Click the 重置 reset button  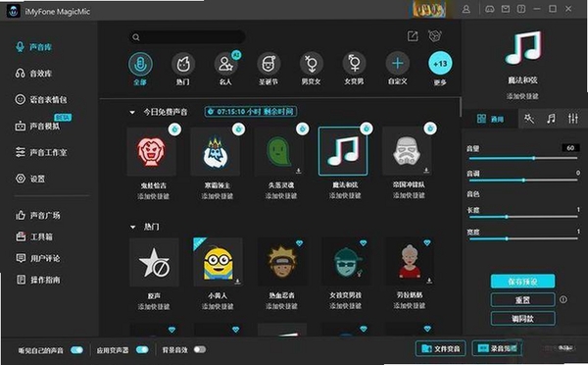522,299
